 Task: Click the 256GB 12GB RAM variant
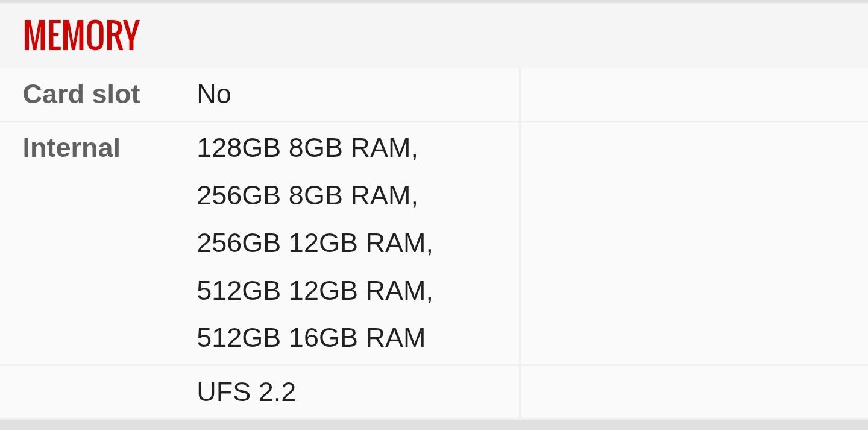click(315, 243)
